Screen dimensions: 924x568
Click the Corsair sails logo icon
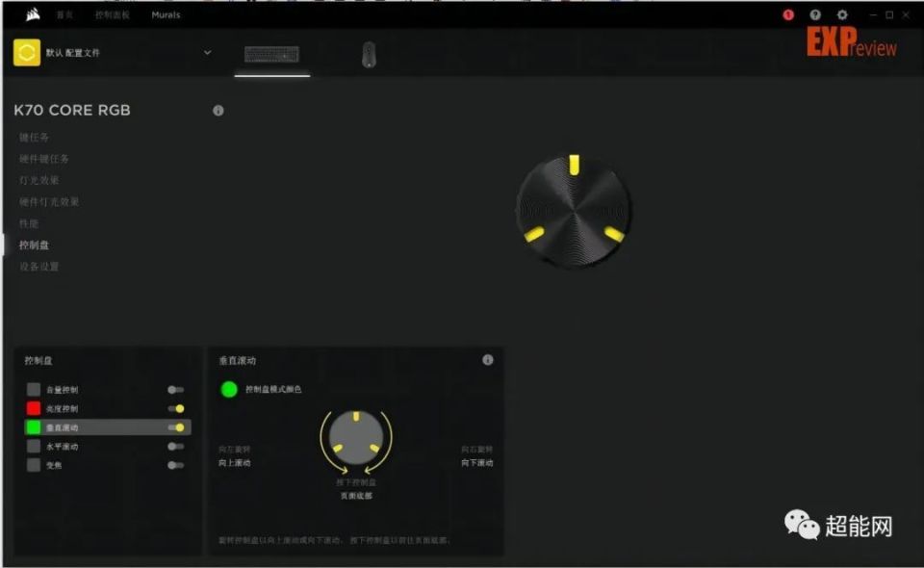(x=33, y=14)
